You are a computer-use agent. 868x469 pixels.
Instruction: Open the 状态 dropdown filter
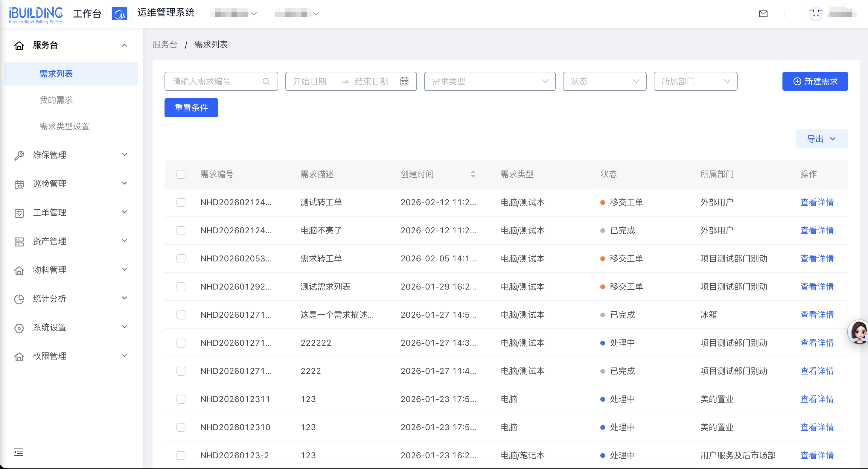pyautogui.click(x=604, y=81)
